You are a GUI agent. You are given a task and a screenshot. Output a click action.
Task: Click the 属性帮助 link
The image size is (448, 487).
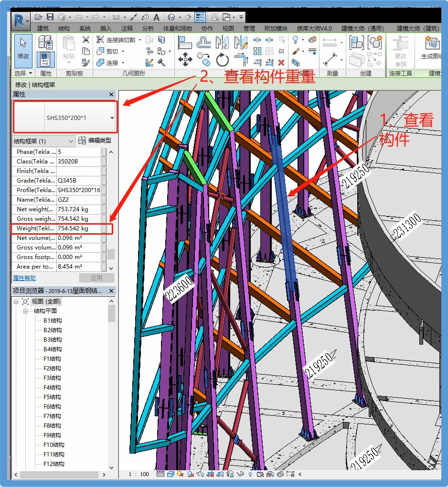24,278
